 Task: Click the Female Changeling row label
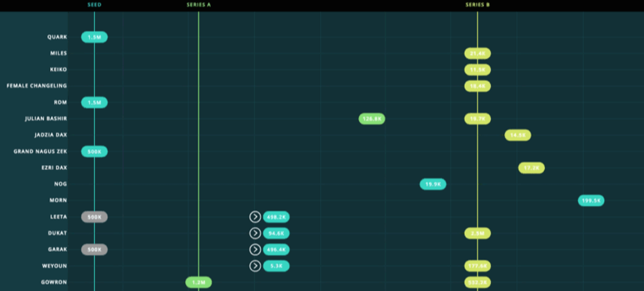[x=37, y=86]
